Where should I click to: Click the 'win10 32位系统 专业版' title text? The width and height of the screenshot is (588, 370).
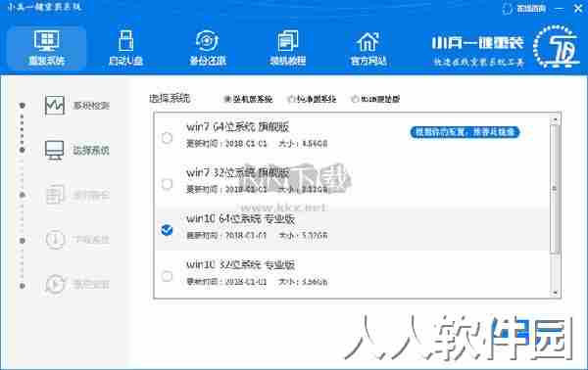[x=240, y=265]
